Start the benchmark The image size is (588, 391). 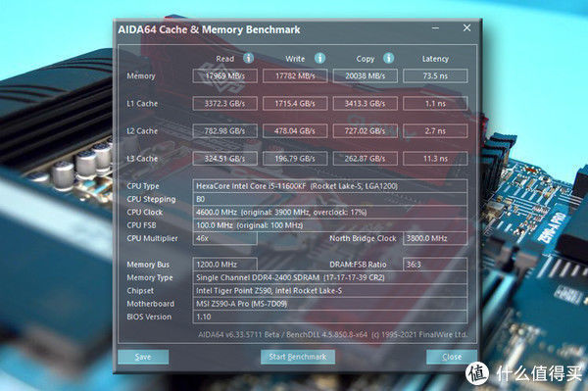(x=298, y=357)
